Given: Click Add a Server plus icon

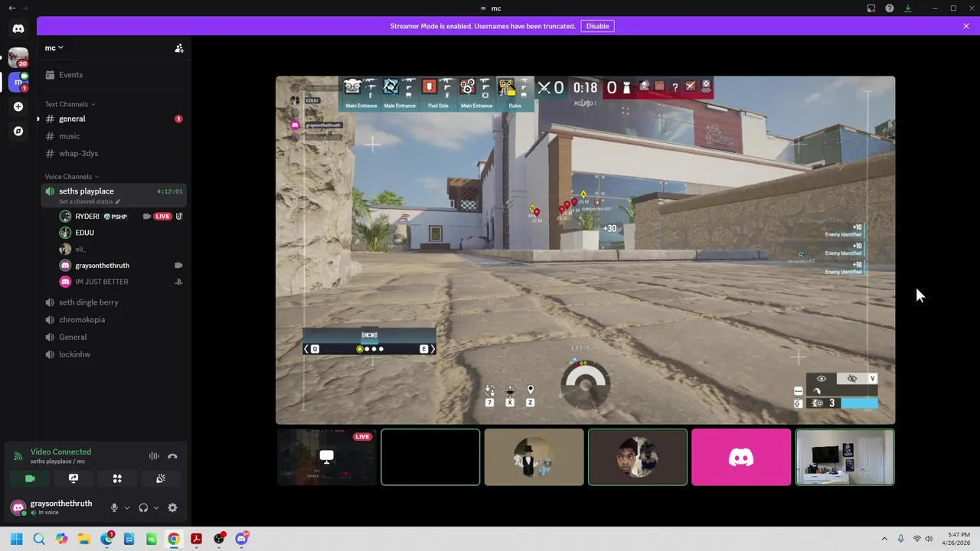Looking at the screenshot, I should pos(18,106).
